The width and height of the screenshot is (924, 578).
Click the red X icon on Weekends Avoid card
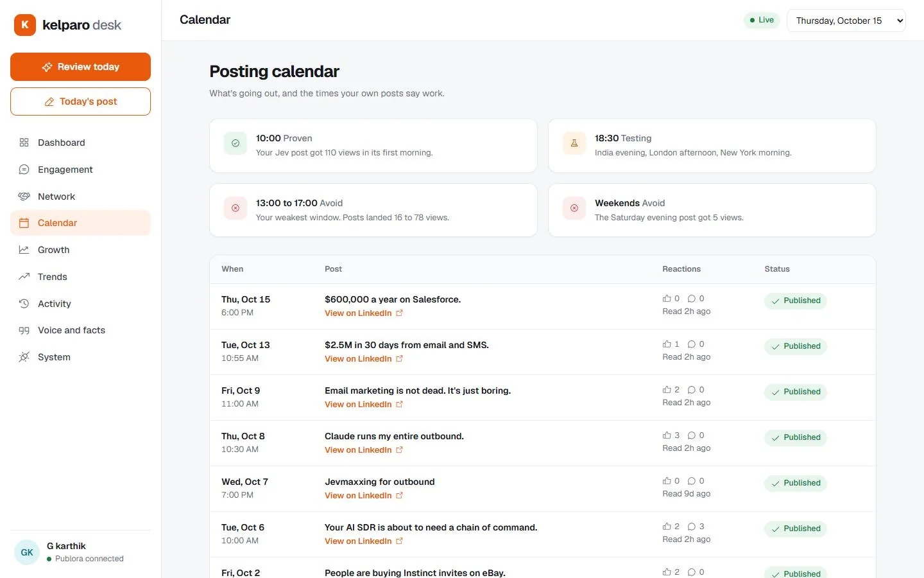coord(574,208)
